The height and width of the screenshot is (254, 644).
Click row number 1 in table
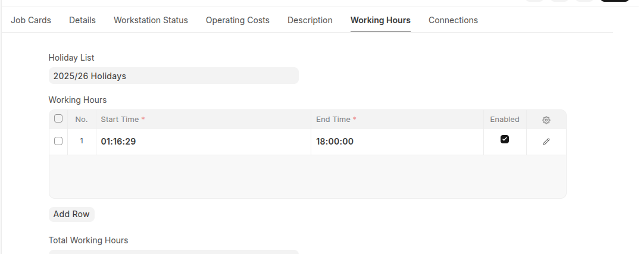pyautogui.click(x=82, y=142)
